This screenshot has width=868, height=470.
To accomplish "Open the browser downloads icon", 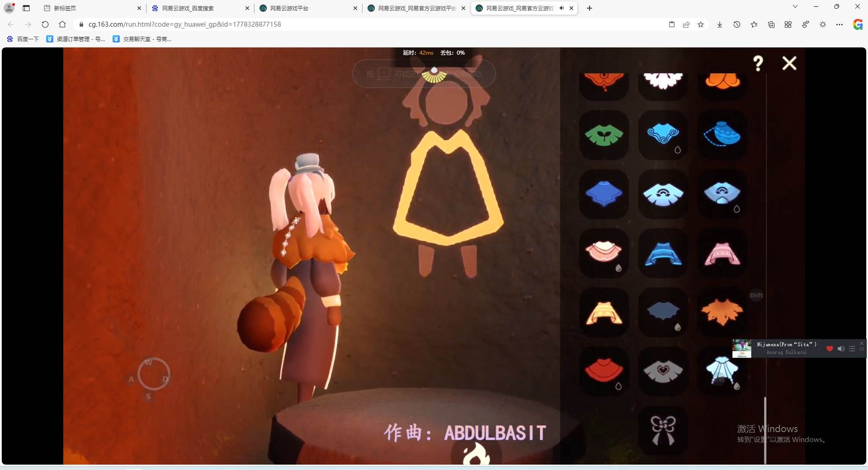I will (x=720, y=24).
